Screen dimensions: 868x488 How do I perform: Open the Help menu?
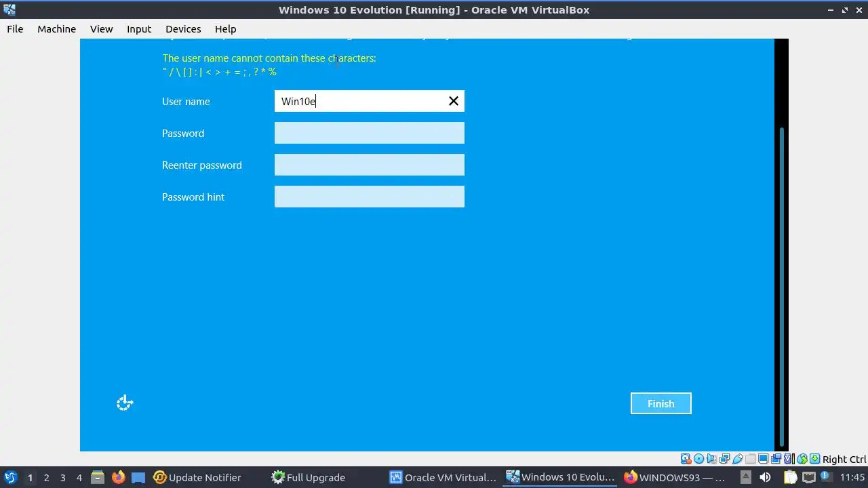point(225,28)
